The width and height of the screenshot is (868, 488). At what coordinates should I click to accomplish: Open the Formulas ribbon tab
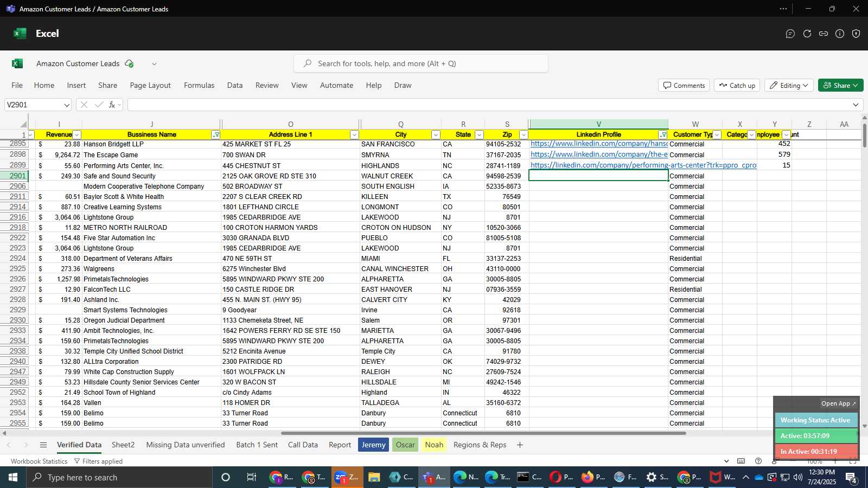(x=199, y=85)
